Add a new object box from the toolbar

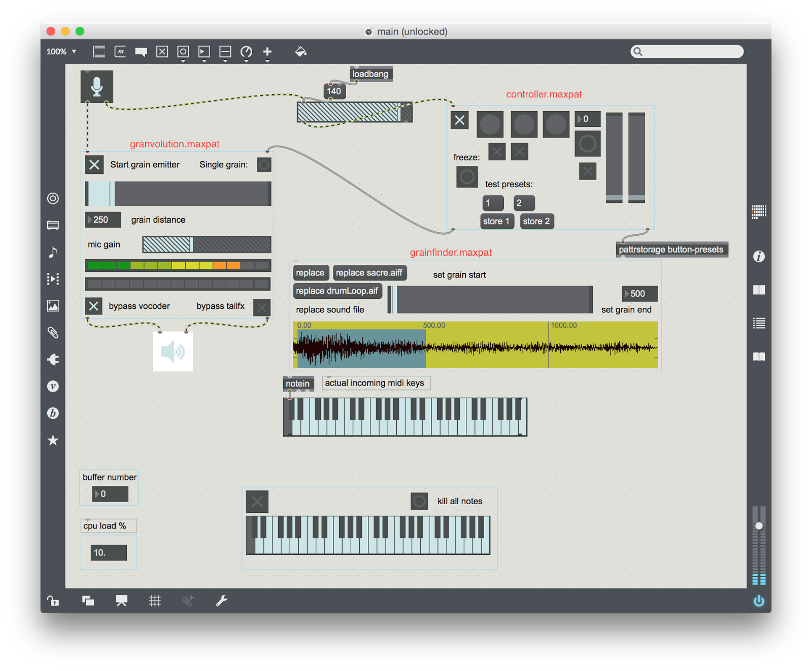coord(99,52)
